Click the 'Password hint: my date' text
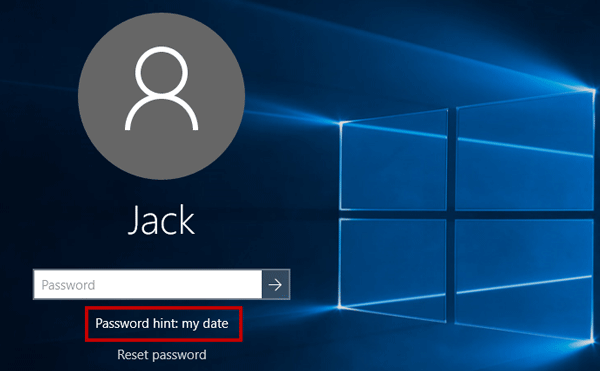The image size is (600, 371). pyautogui.click(x=162, y=324)
